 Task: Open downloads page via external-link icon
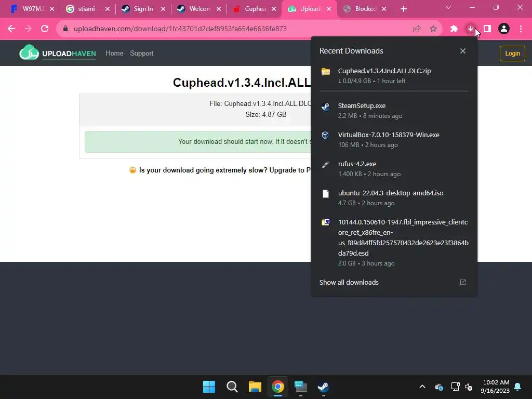click(x=463, y=282)
